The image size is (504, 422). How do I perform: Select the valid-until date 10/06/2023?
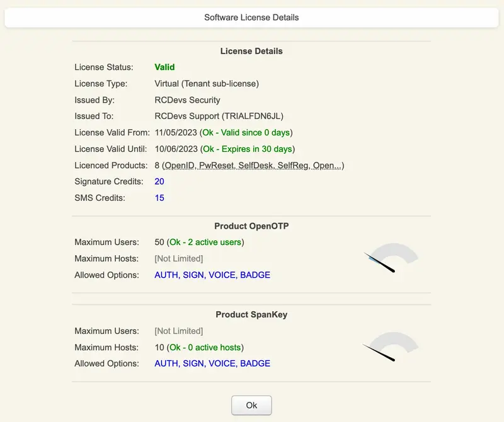tap(176, 149)
